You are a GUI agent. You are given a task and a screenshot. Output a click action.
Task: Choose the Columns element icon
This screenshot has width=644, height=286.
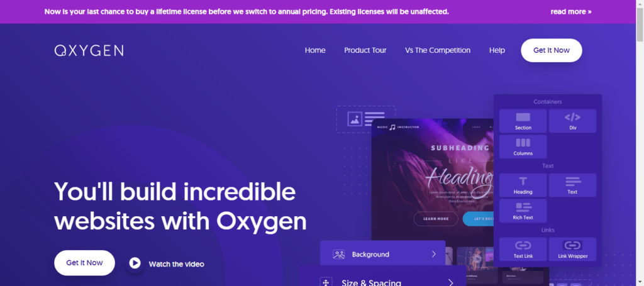point(523,143)
